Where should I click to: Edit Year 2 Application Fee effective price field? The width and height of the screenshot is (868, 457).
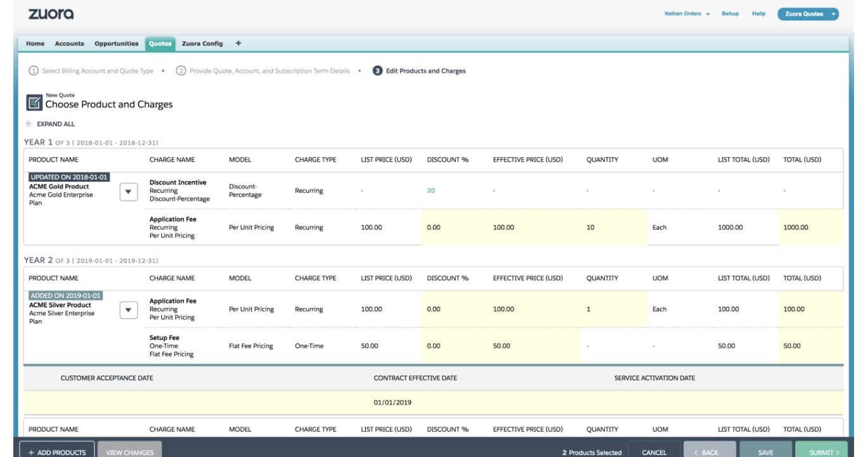point(534,309)
